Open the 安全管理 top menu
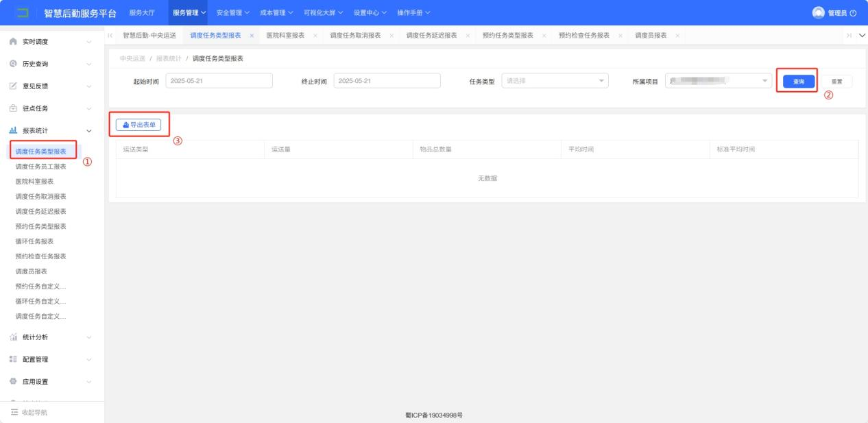Screen dimensions: 868x423 click(x=232, y=12)
